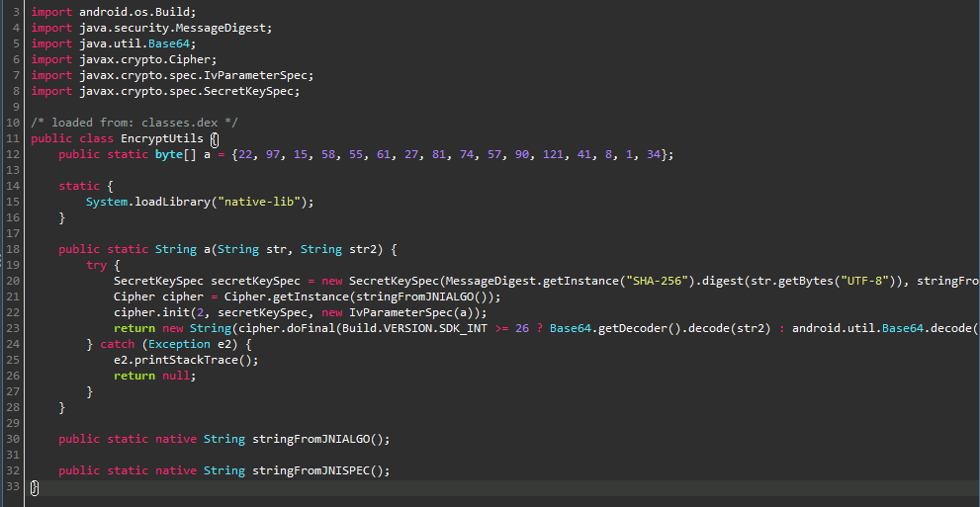
Task: Click the "UTF-8" string literal
Action: 863,281
